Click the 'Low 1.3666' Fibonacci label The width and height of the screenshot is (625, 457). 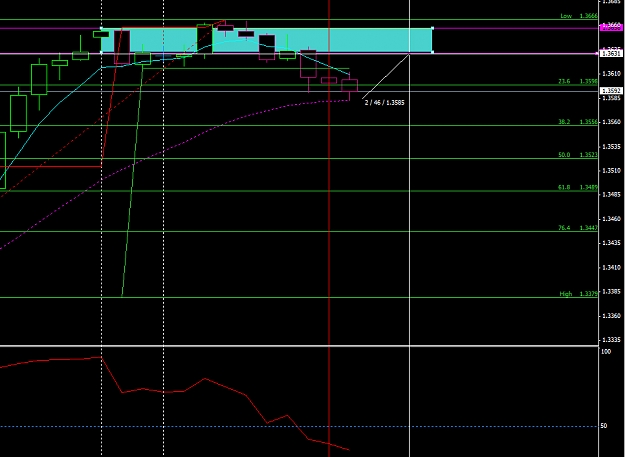point(578,16)
